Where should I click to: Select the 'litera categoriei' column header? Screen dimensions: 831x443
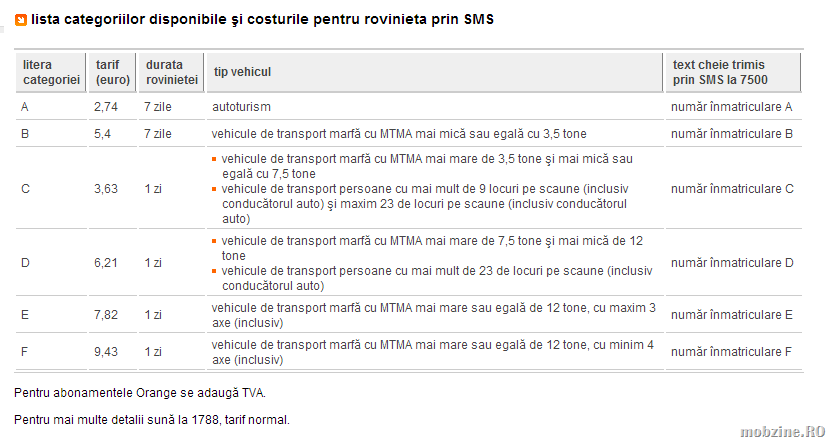[51, 72]
